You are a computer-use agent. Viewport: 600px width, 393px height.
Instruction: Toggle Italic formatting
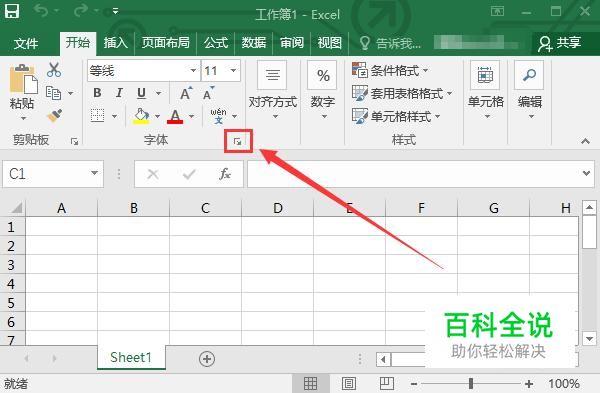(x=119, y=93)
